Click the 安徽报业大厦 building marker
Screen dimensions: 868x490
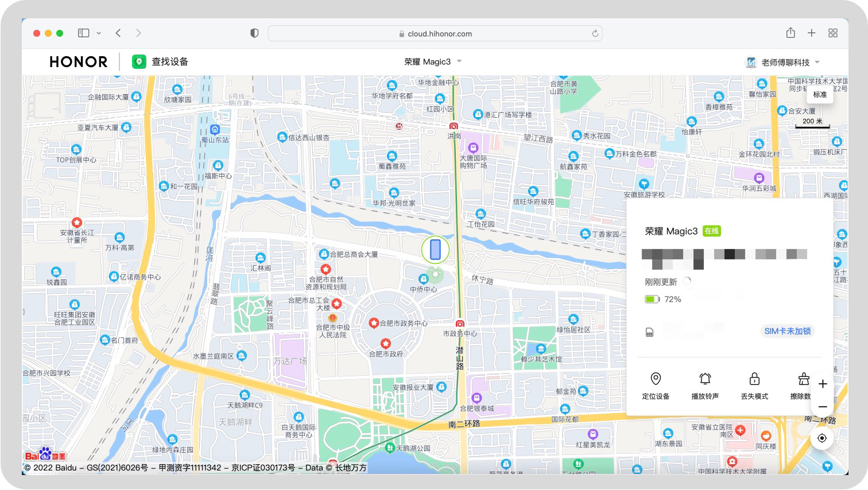click(x=441, y=387)
